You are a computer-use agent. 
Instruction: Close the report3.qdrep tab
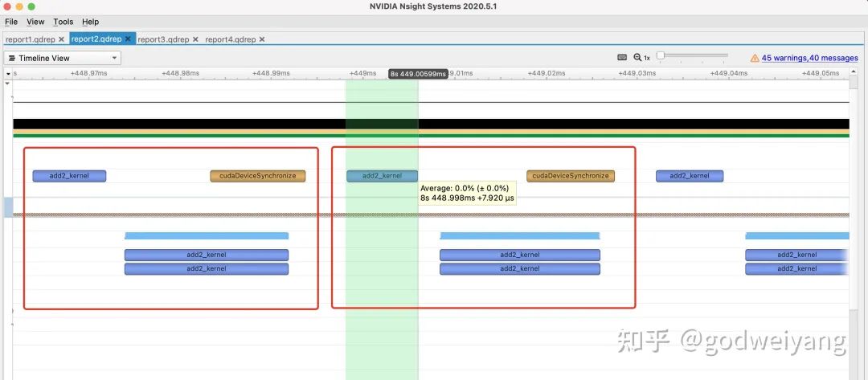[195, 39]
